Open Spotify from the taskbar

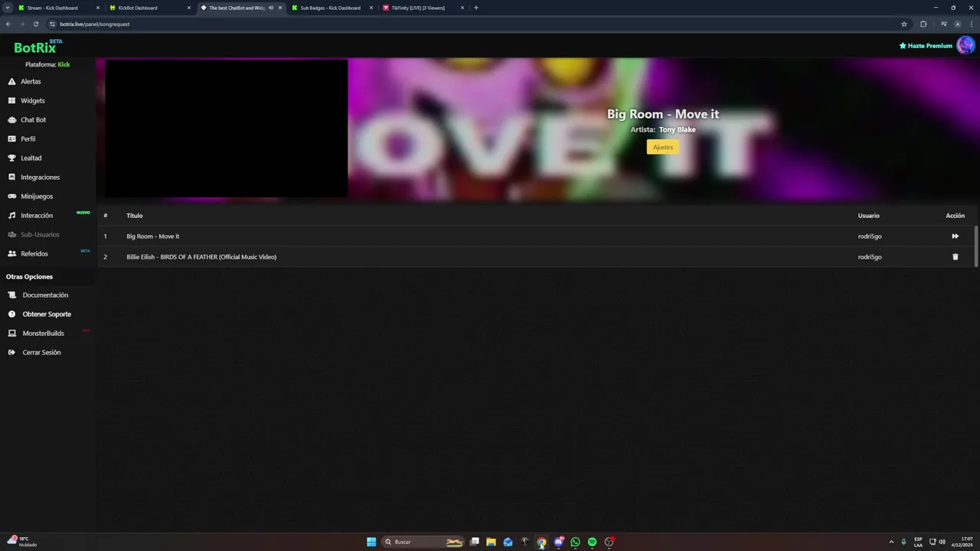coord(592,542)
